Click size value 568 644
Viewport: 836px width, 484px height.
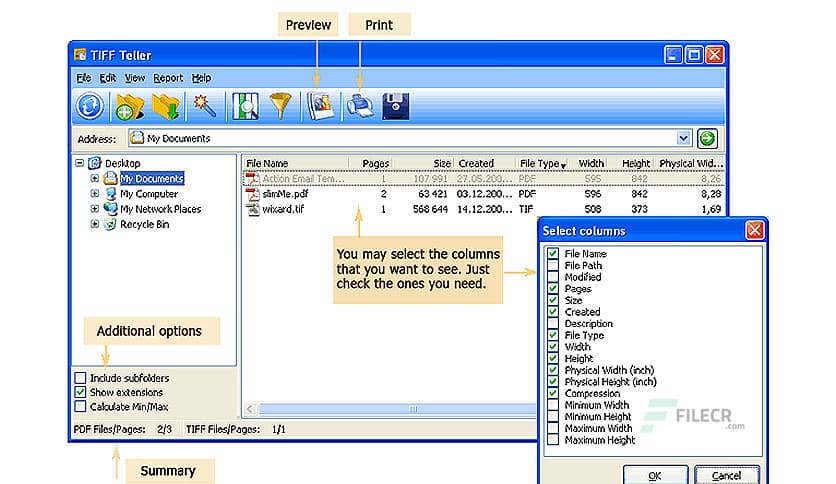click(x=430, y=209)
